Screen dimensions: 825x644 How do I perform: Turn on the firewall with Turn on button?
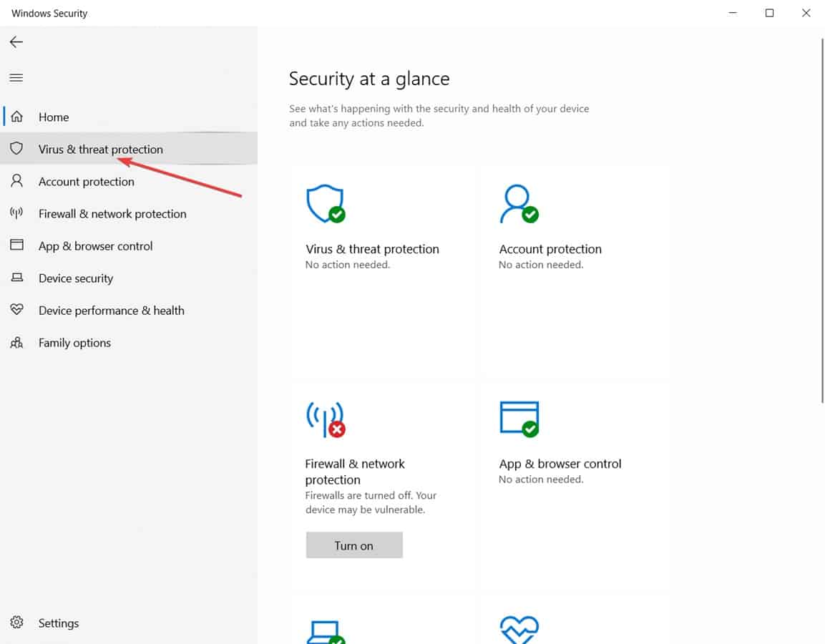tap(354, 545)
